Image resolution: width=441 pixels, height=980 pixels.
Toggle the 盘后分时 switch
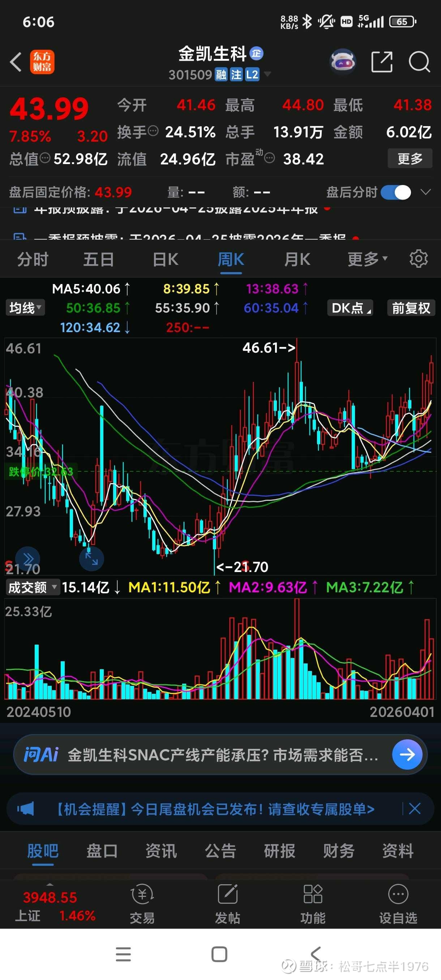tap(396, 192)
